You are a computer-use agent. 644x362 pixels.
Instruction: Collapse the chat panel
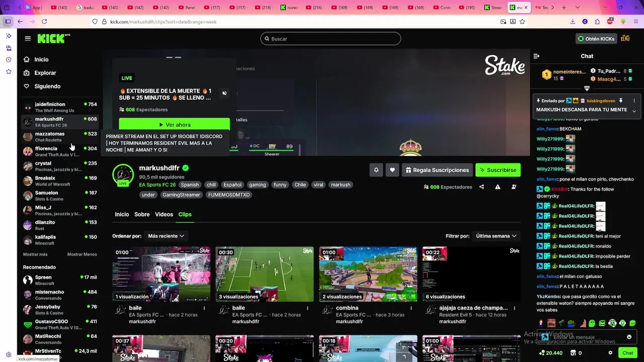click(536, 56)
